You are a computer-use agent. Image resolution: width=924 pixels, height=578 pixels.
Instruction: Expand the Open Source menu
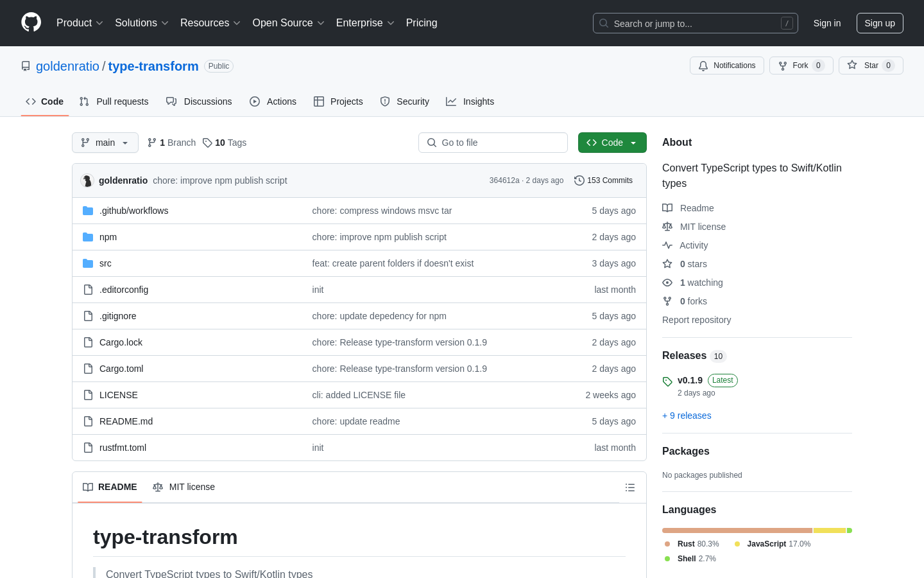[289, 23]
